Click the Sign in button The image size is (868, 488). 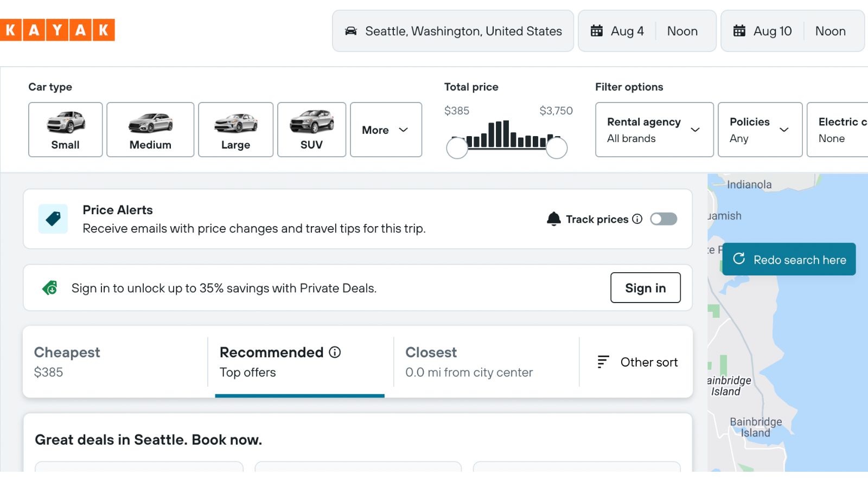tap(645, 288)
